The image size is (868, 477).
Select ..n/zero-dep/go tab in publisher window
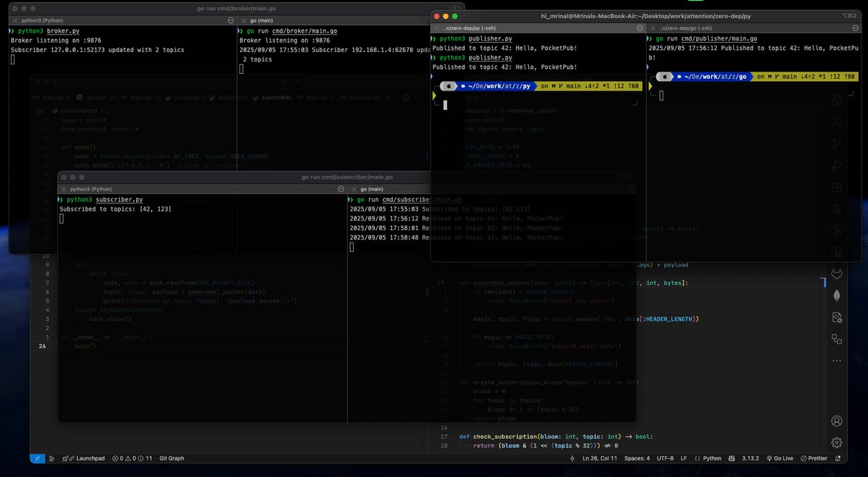pyautogui.click(x=754, y=28)
